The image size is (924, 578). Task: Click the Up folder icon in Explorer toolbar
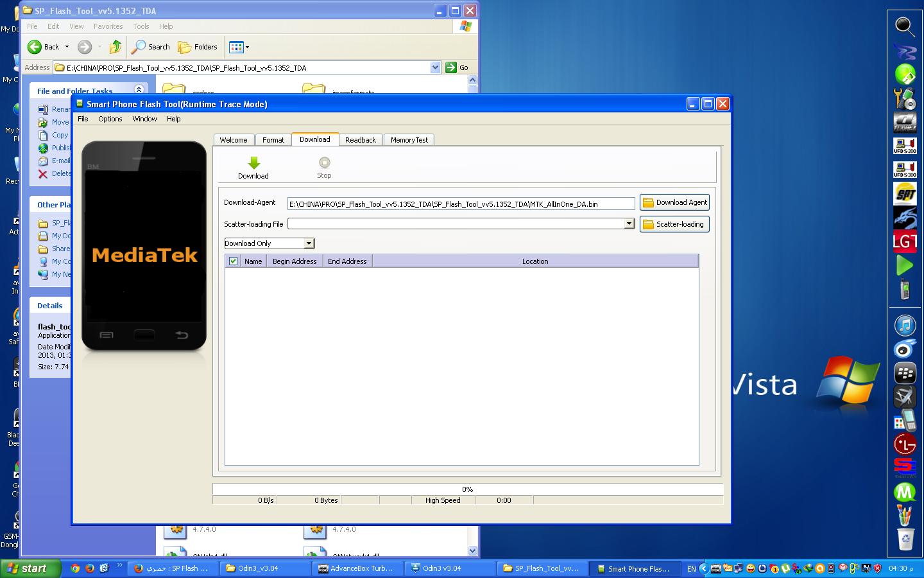(115, 47)
